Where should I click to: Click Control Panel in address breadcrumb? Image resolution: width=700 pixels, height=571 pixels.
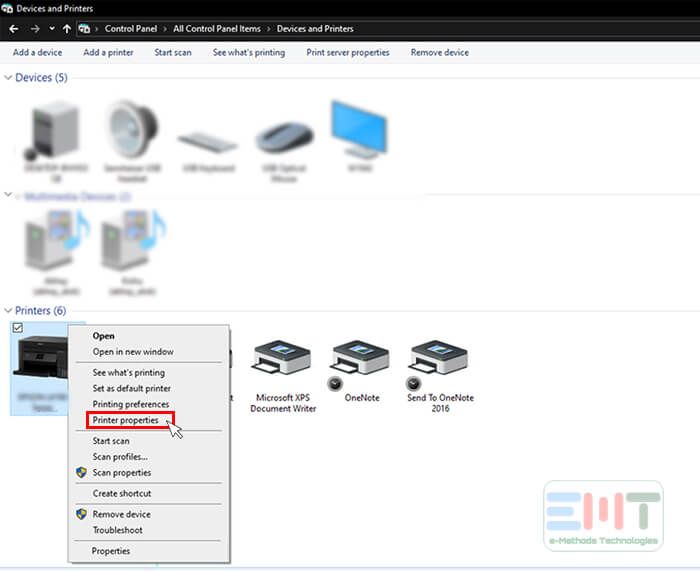click(x=129, y=29)
